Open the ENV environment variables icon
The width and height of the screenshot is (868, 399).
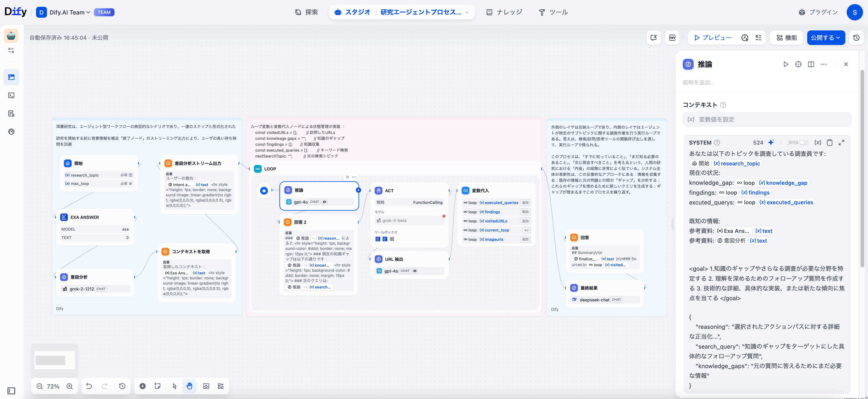[672, 38]
